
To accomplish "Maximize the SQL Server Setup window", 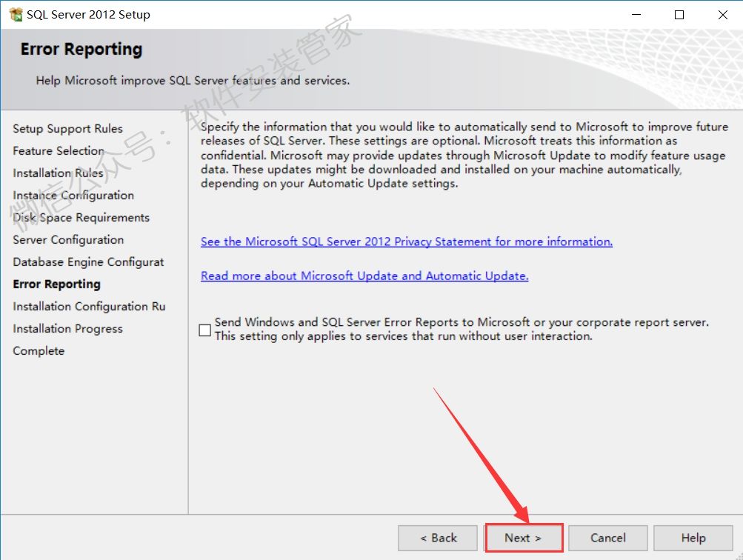I will pos(679,15).
